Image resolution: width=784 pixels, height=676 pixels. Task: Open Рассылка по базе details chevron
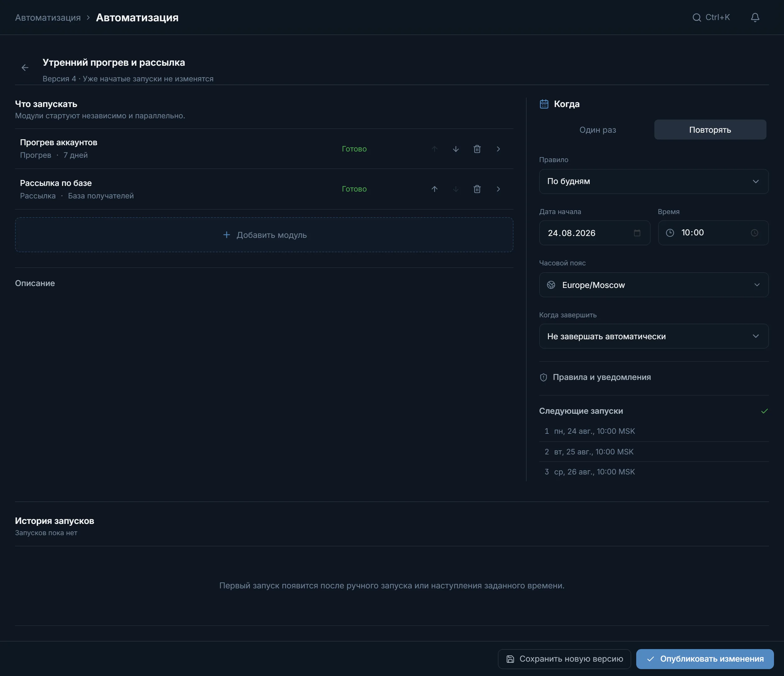point(498,189)
